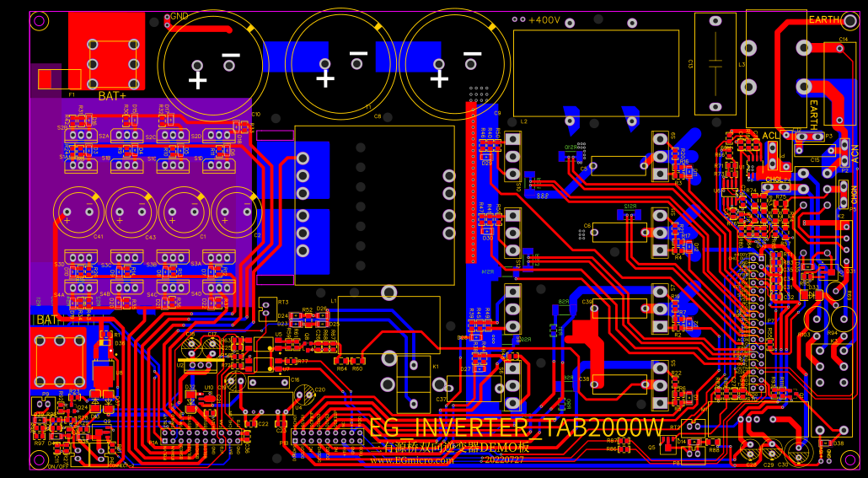Image resolution: width=868 pixels, height=478 pixels.
Task: Select the ACL connector label
Action: click(x=770, y=136)
